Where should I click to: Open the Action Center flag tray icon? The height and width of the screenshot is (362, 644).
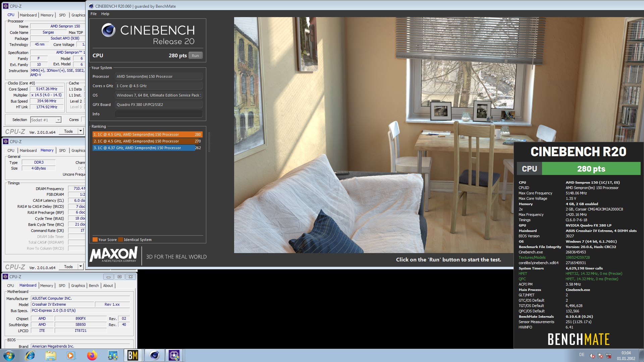pyautogui.click(x=600, y=356)
